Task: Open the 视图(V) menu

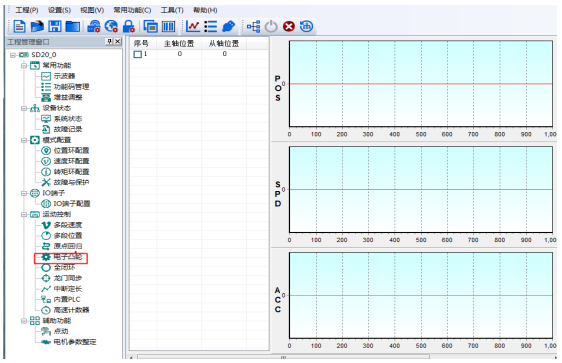Action: (x=92, y=10)
